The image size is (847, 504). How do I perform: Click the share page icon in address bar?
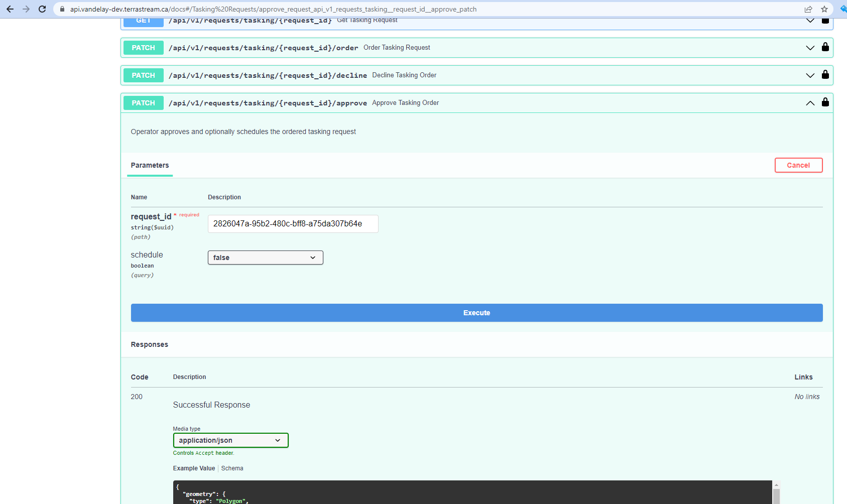pyautogui.click(x=808, y=9)
